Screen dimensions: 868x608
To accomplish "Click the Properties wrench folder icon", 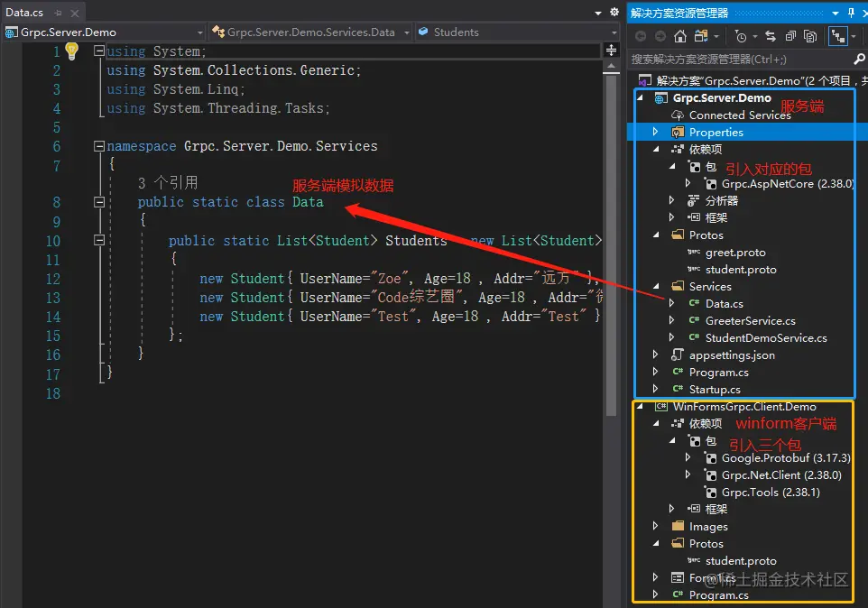I will (x=678, y=132).
